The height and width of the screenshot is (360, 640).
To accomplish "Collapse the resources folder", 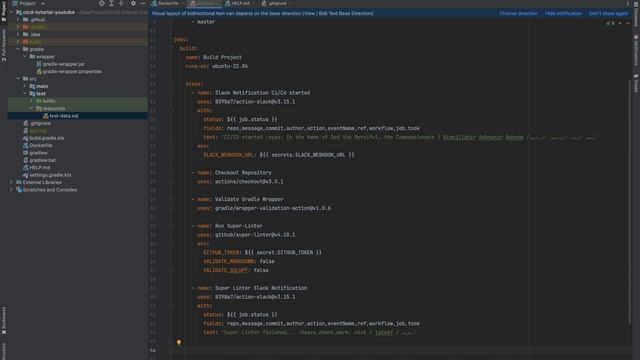I will [31, 109].
